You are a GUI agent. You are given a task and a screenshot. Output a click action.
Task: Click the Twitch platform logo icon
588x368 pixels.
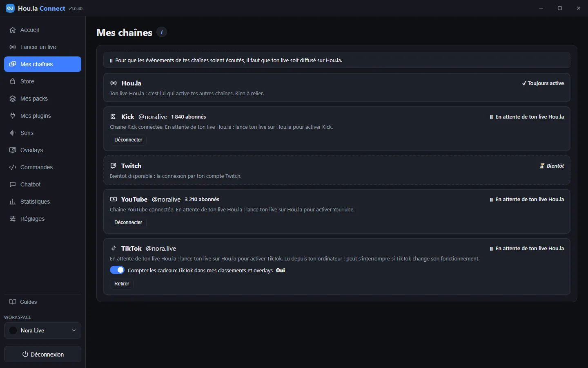click(114, 166)
